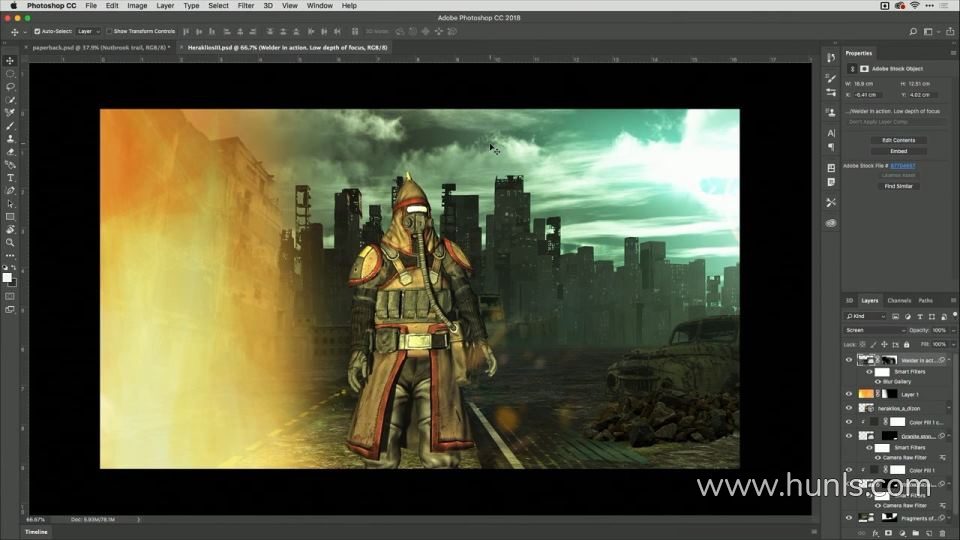Select the Pen tool

click(10, 190)
